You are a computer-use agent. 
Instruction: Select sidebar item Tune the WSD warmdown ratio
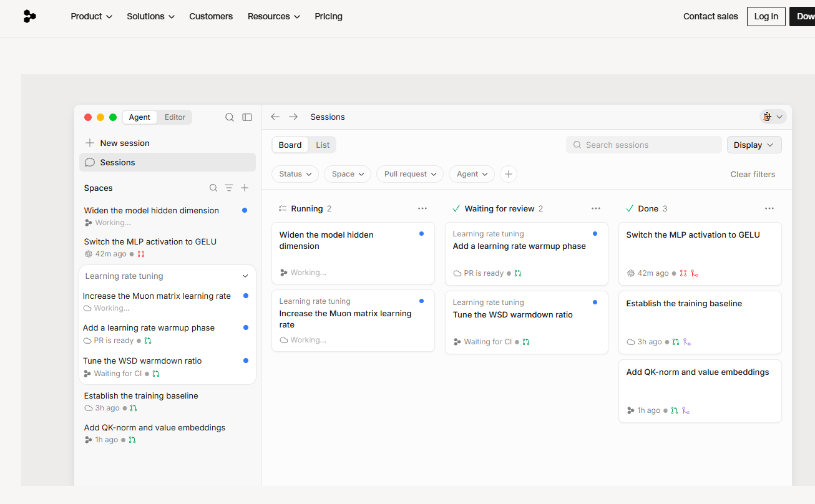pyautogui.click(x=167, y=367)
